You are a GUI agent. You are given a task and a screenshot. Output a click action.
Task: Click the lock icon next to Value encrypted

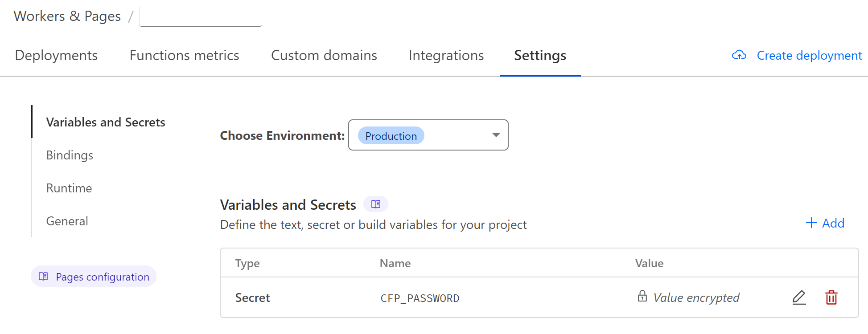point(642,296)
